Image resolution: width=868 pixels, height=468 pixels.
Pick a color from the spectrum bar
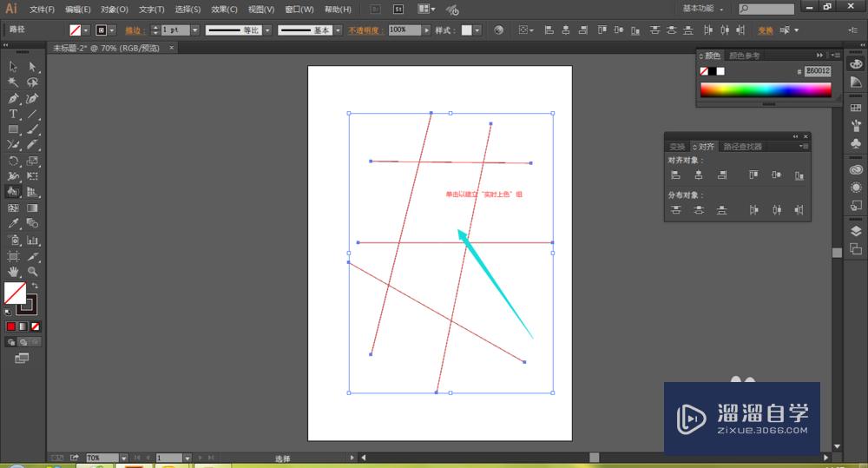pyautogui.click(x=766, y=90)
